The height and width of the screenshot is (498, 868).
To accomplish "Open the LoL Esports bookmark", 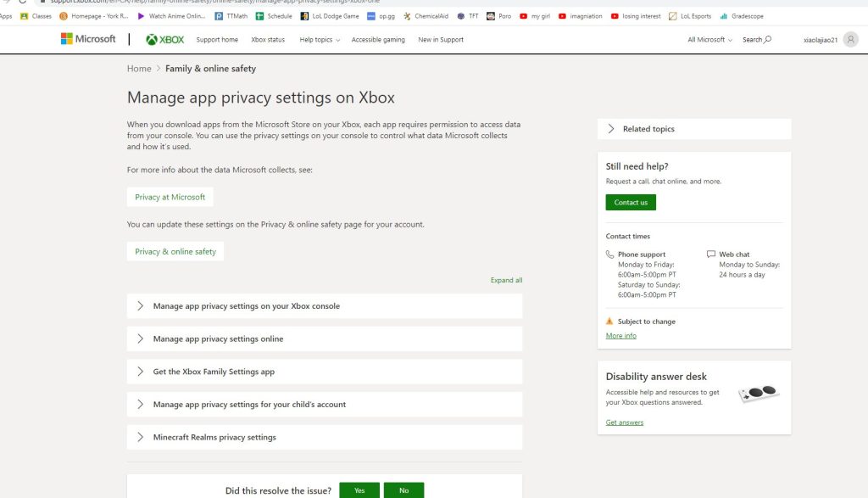I will 690,16.
